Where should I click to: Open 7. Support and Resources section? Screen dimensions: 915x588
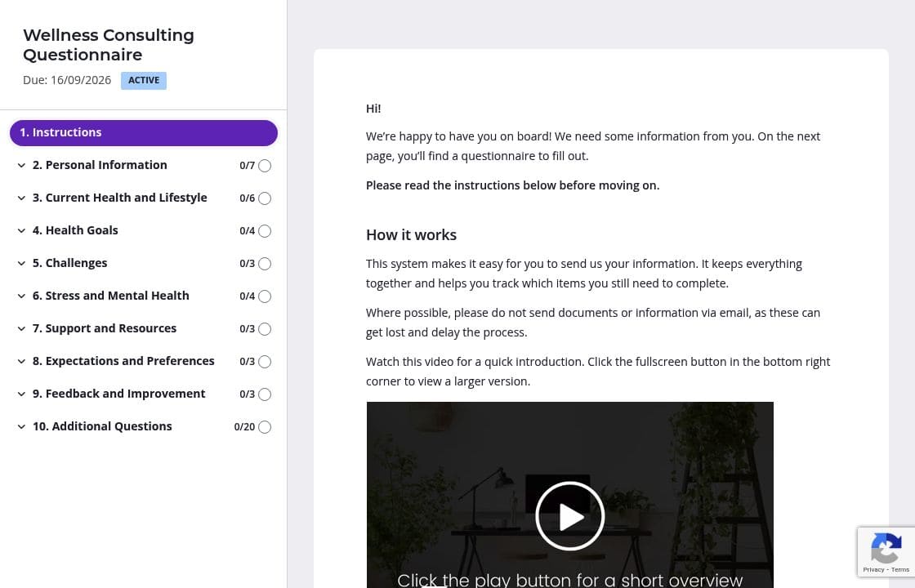click(x=104, y=328)
